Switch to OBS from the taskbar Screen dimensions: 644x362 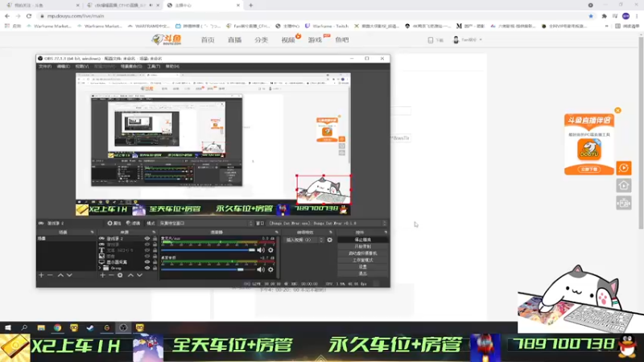123,327
